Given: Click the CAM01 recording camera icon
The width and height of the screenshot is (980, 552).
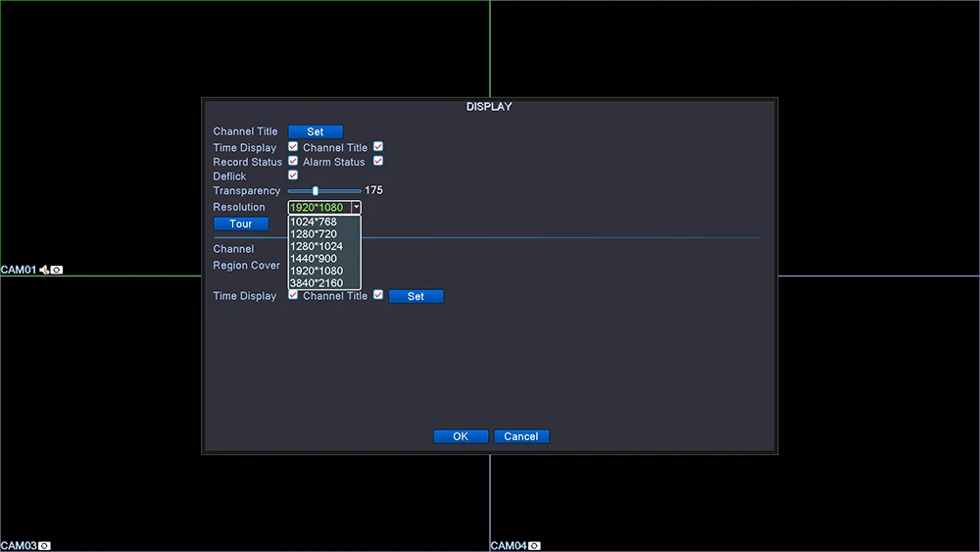Looking at the screenshot, I should 57,270.
